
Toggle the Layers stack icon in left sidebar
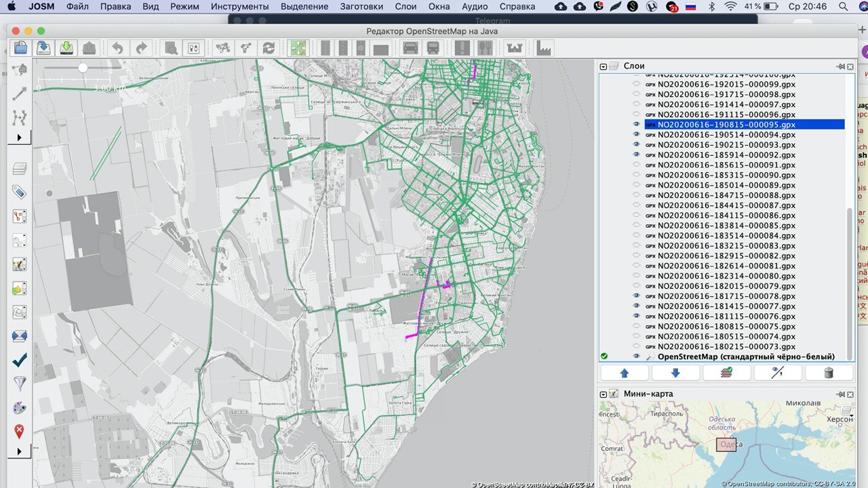click(20, 169)
